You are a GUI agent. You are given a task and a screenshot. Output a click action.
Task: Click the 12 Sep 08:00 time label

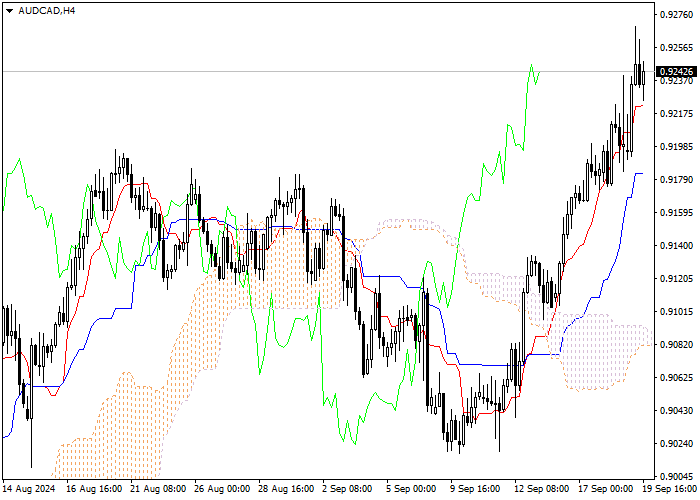[x=542, y=489]
